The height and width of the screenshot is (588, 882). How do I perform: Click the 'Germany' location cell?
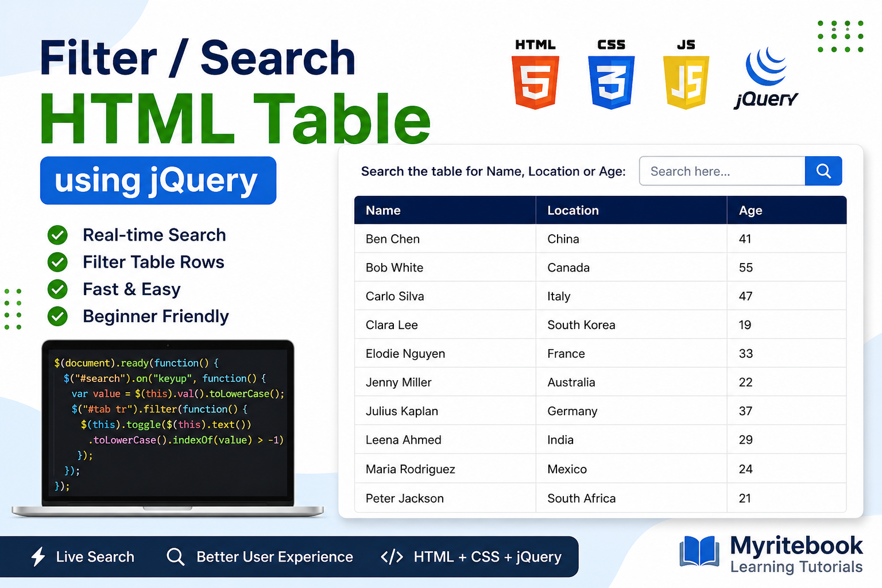631,411
